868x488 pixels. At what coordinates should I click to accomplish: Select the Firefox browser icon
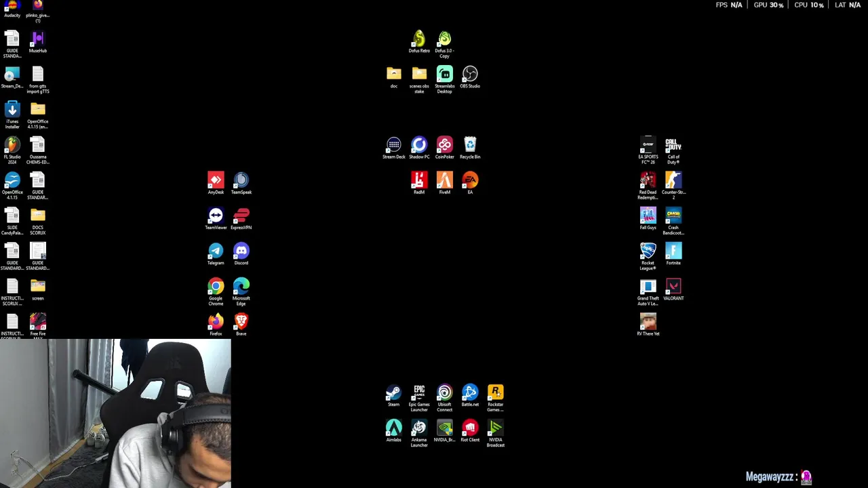coord(216,325)
